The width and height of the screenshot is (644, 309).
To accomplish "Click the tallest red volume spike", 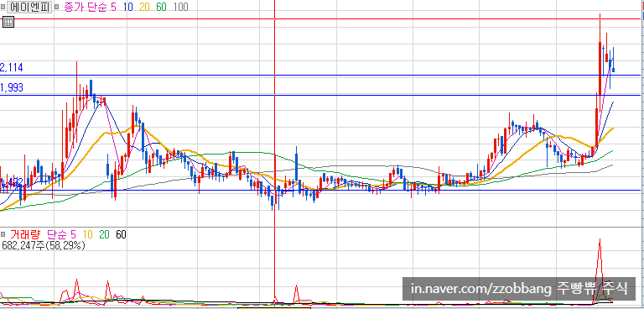I will [600, 264].
